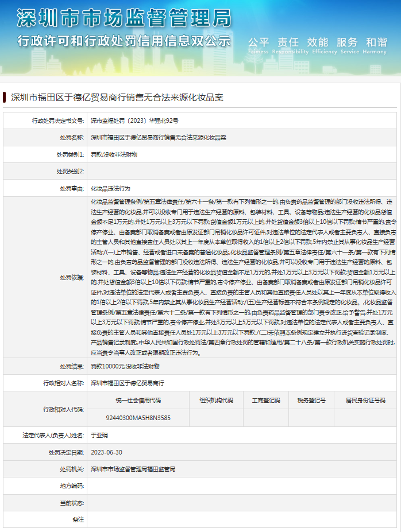Click the 税务登记号 column header
The width and height of the screenshot is (401, 532).
[x=312, y=401]
